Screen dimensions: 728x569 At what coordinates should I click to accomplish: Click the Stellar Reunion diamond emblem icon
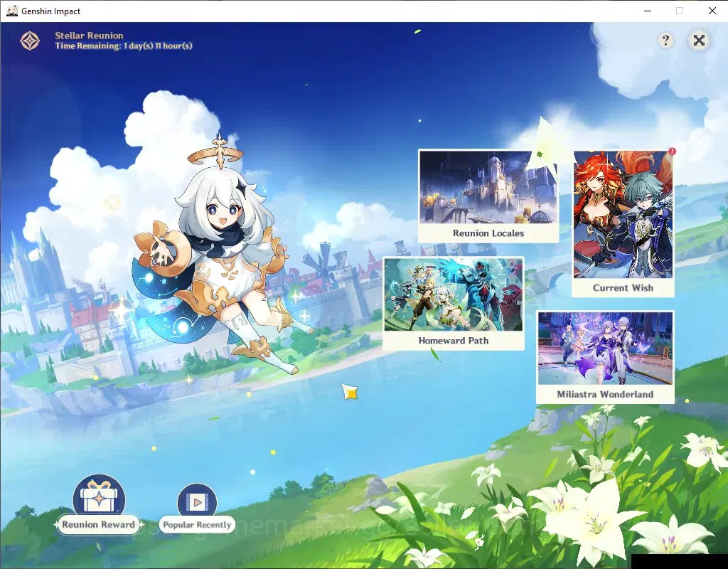tap(30, 41)
